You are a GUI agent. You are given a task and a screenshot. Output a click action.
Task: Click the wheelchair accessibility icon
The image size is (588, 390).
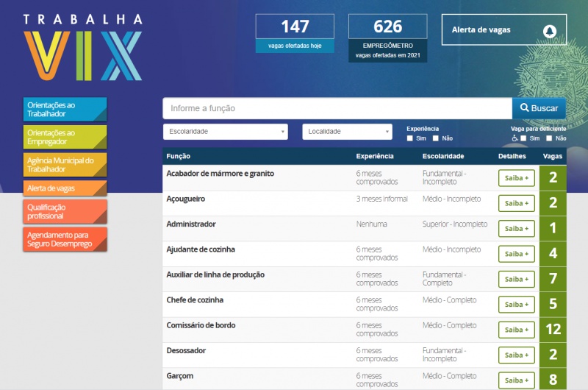(x=515, y=138)
